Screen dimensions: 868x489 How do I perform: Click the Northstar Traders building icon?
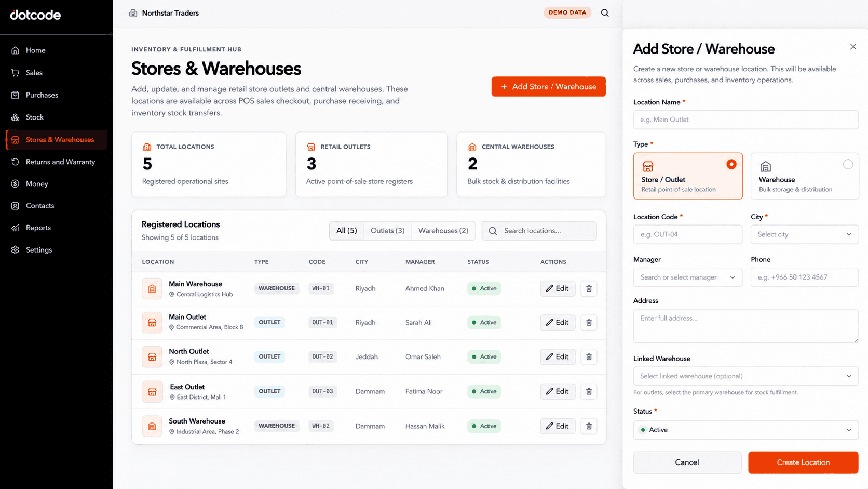(133, 13)
